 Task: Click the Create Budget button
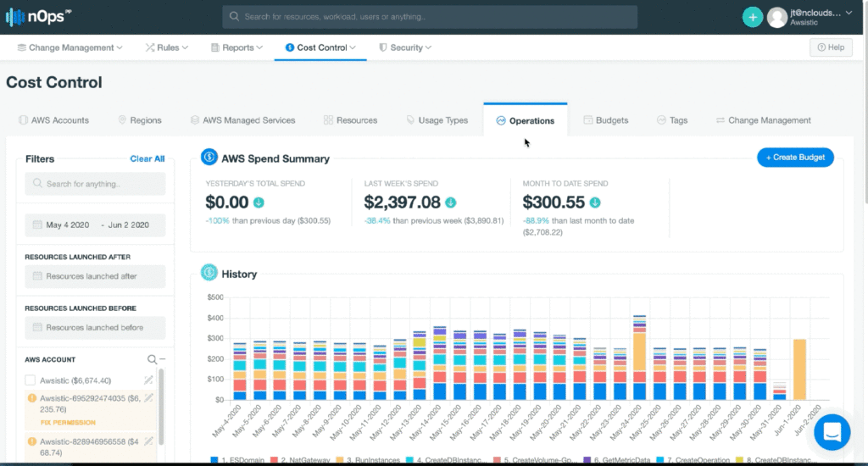tap(795, 158)
